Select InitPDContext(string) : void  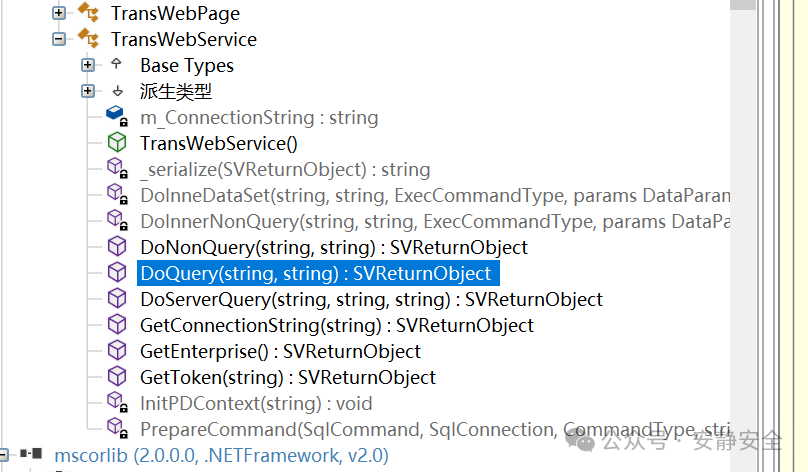[x=256, y=403]
